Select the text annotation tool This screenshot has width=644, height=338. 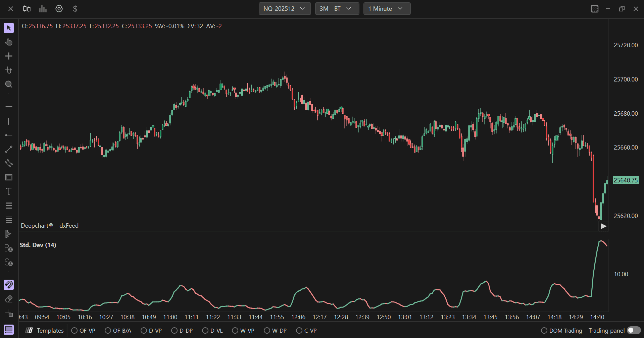click(x=9, y=191)
